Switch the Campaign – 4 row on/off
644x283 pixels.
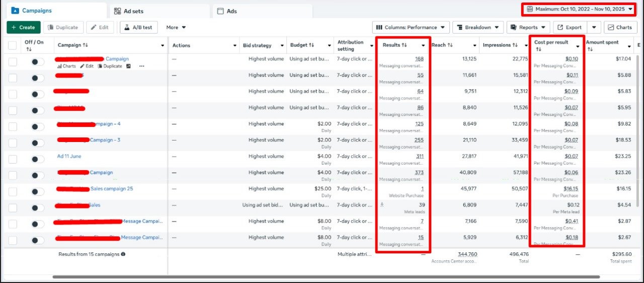[x=37, y=127]
